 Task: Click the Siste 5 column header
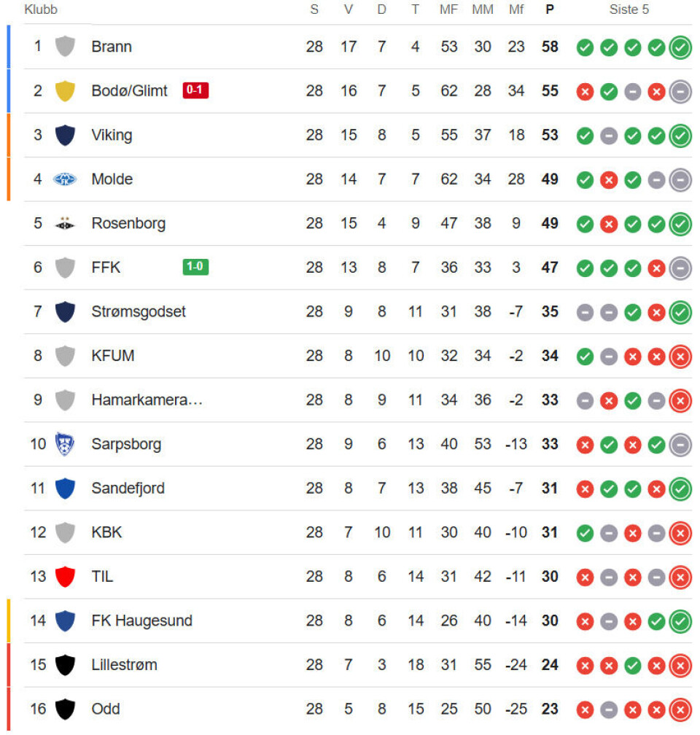point(629,9)
